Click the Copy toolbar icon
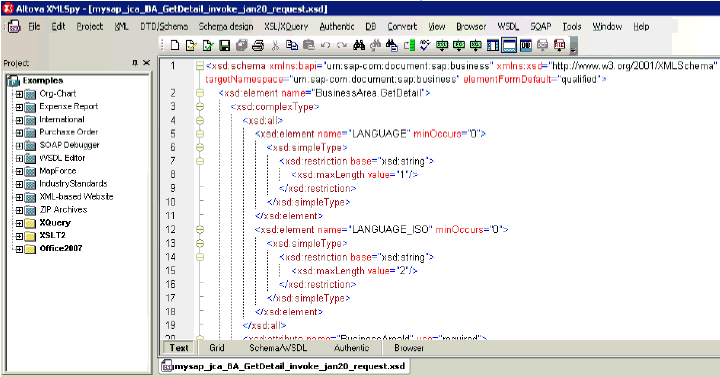720x377 pixels. [x=292, y=45]
